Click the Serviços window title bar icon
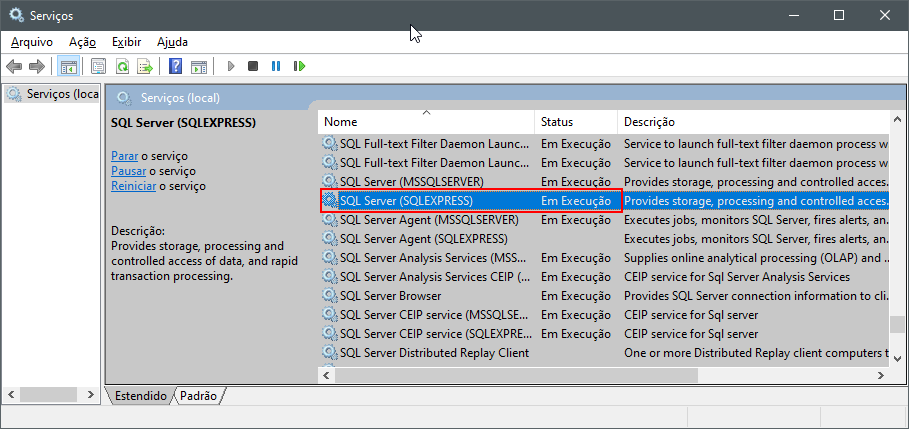The image size is (909, 429). click(x=17, y=15)
